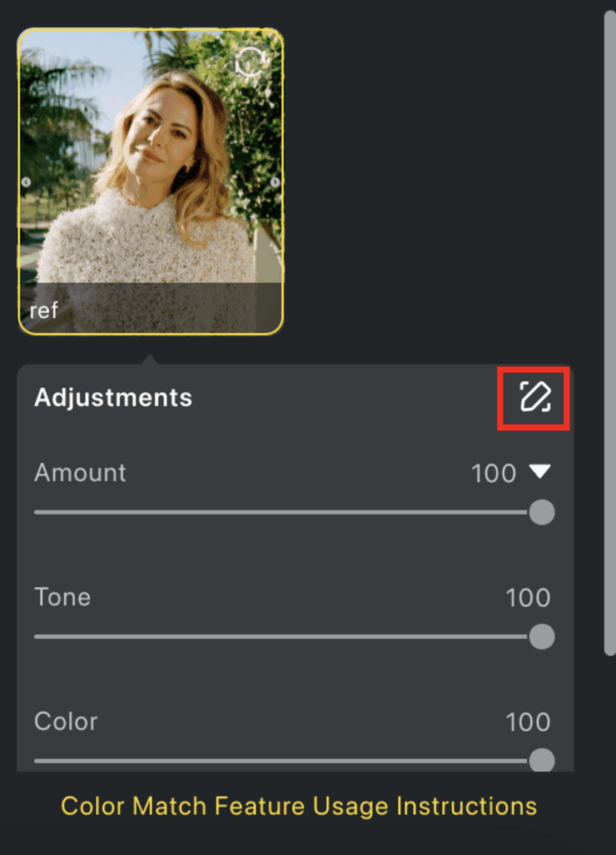Click the Tone value showing 100
This screenshot has width=616, height=855.
point(528,597)
